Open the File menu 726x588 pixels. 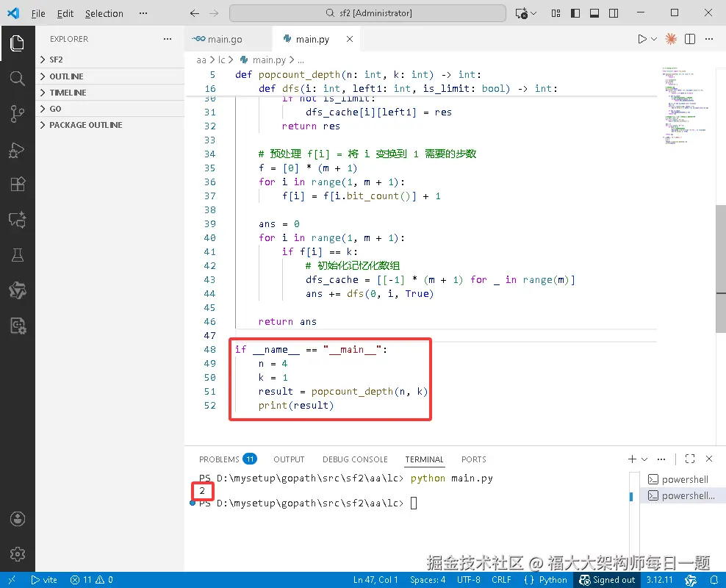pos(38,13)
